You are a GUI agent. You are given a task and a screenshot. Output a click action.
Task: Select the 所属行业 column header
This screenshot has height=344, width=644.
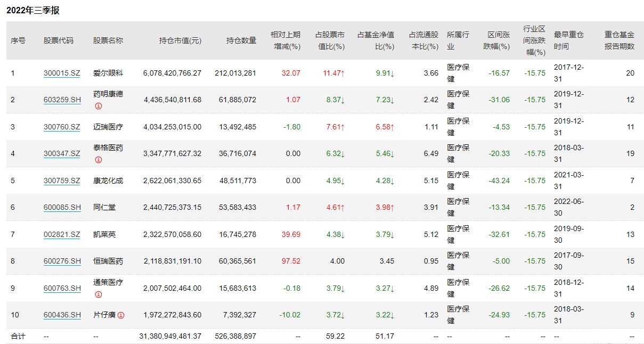(458, 40)
